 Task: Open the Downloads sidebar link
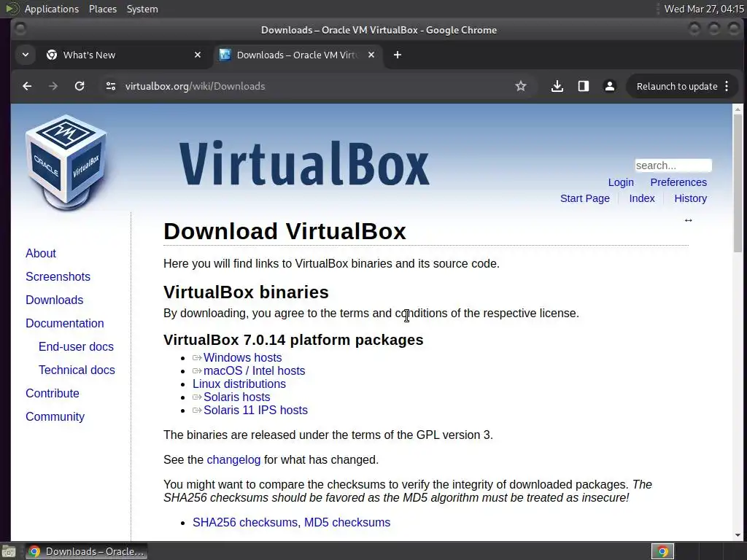pyautogui.click(x=54, y=300)
